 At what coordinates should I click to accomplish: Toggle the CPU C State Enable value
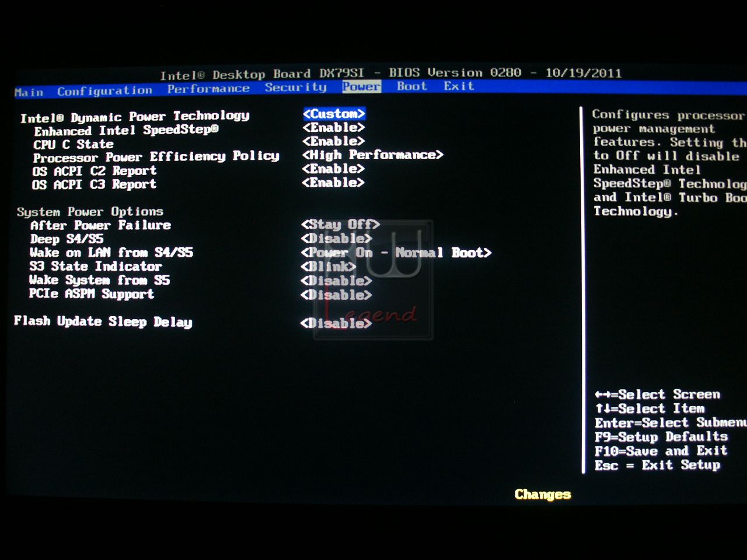[333, 141]
